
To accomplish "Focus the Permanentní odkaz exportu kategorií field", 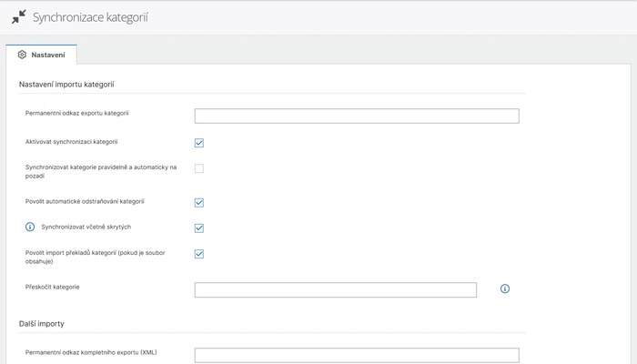I will click(357, 116).
